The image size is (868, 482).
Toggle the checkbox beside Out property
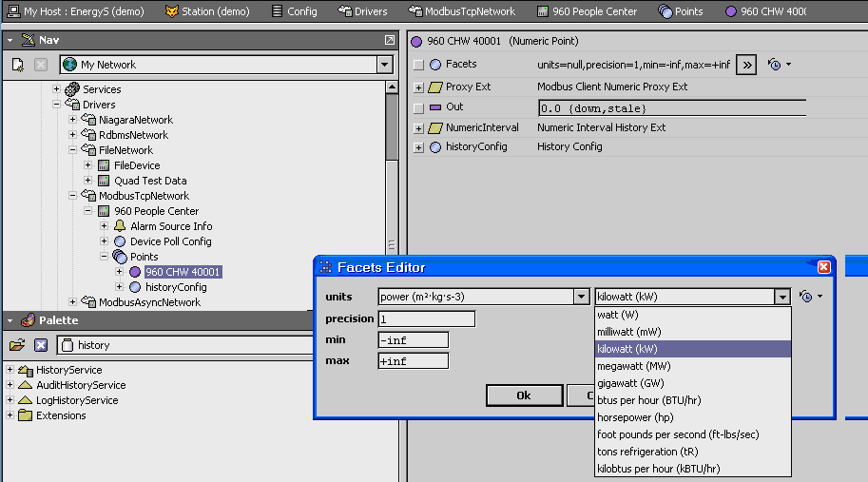tap(418, 107)
